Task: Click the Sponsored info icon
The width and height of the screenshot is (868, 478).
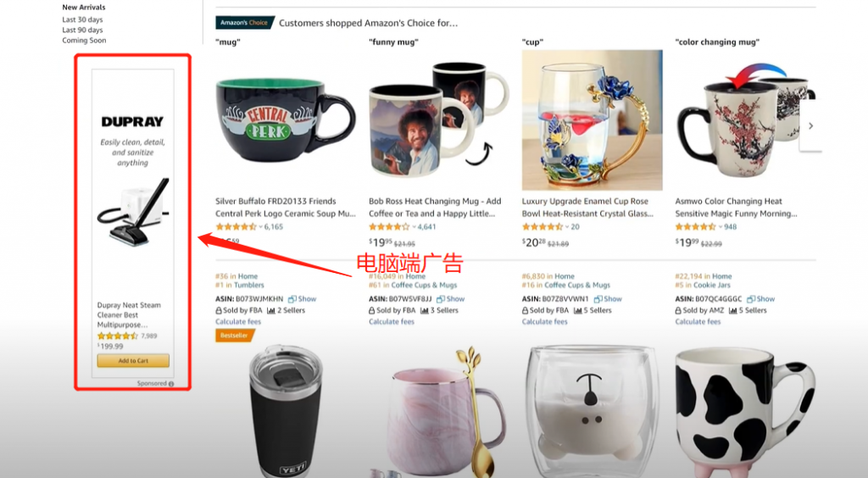Action: [171, 383]
